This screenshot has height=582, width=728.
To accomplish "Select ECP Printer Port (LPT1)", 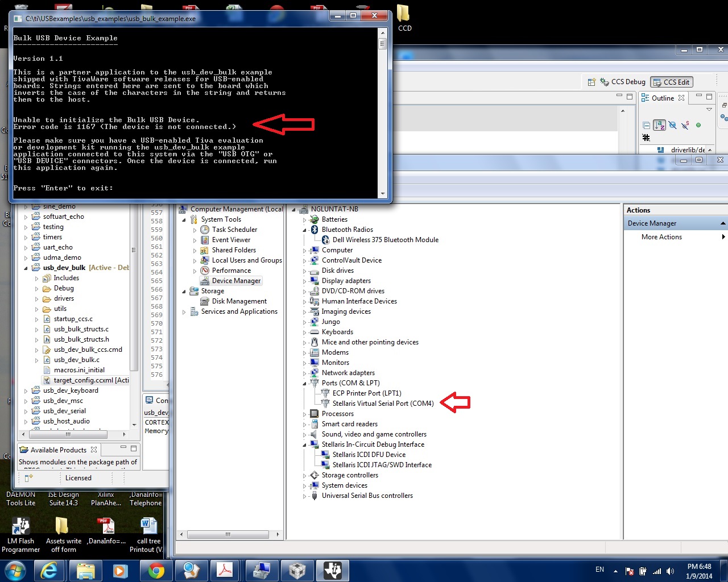I will pyautogui.click(x=367, y=393).
